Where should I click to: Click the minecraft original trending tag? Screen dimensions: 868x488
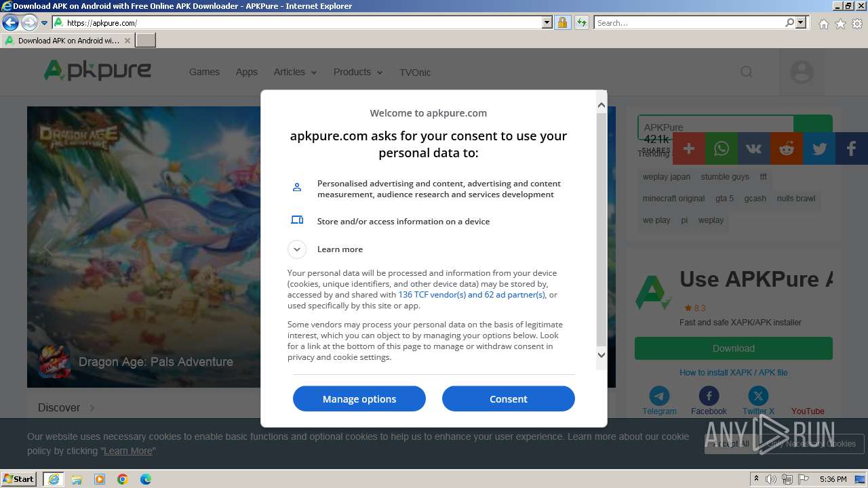[x=673, y=199]
